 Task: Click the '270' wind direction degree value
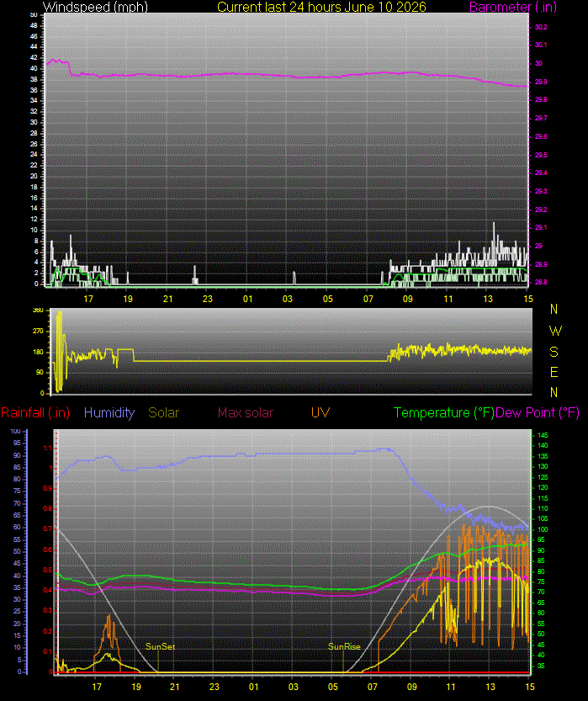point(38,332)
